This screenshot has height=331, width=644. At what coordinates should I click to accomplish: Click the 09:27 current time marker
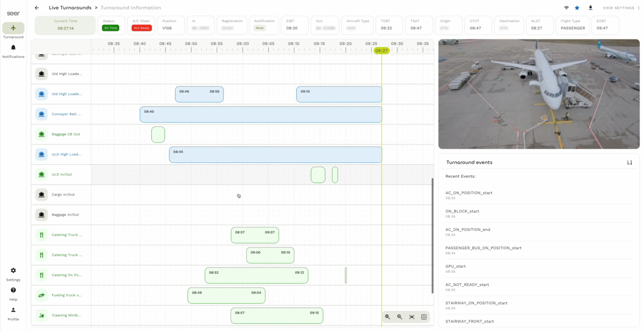[381, 51]
